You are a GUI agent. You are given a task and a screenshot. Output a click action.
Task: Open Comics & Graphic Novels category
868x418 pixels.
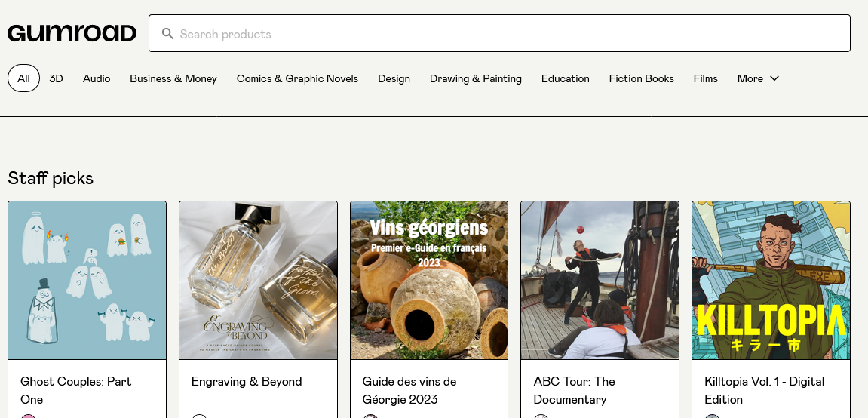pos(297,78)
